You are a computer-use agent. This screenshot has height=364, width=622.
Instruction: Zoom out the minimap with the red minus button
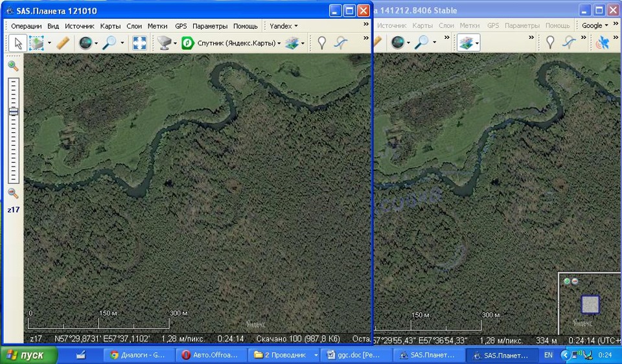pyautogui.click(x=575, y=281)
